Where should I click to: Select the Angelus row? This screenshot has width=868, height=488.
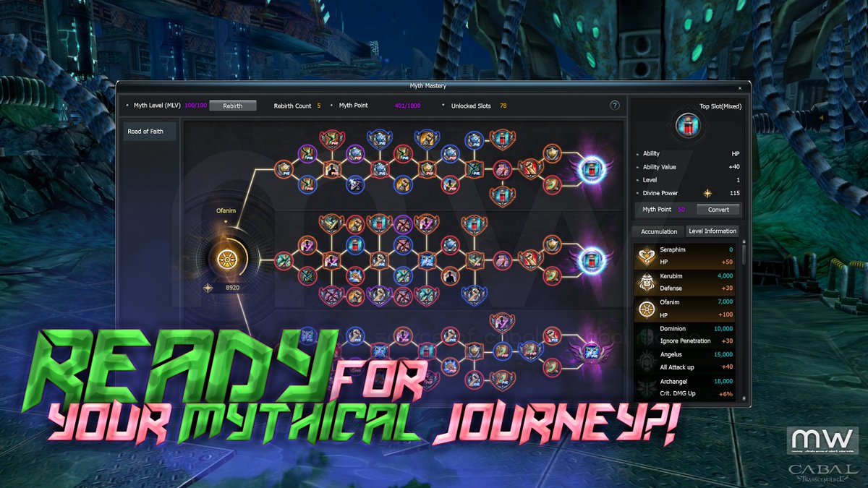(685, 361)
